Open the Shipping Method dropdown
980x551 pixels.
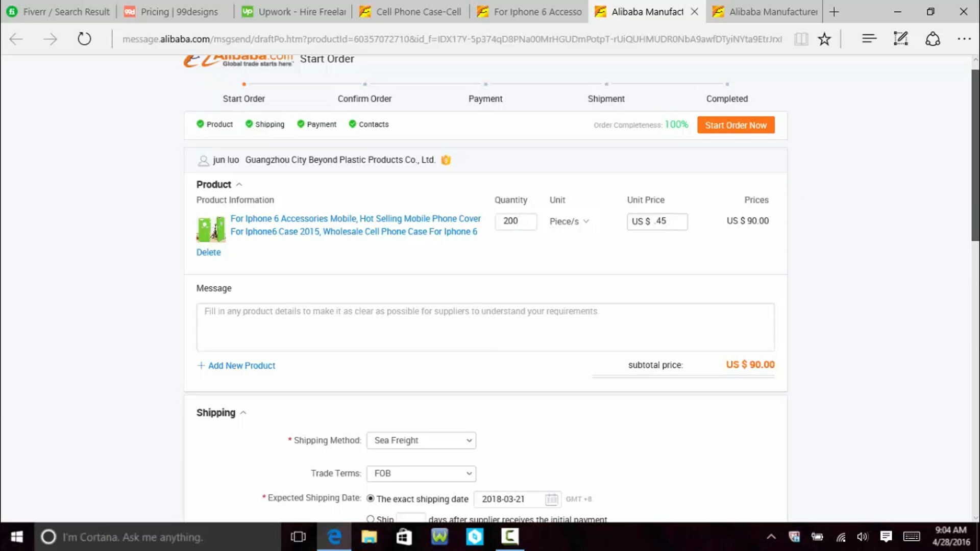pyautogui.click(x=421, y=440)
